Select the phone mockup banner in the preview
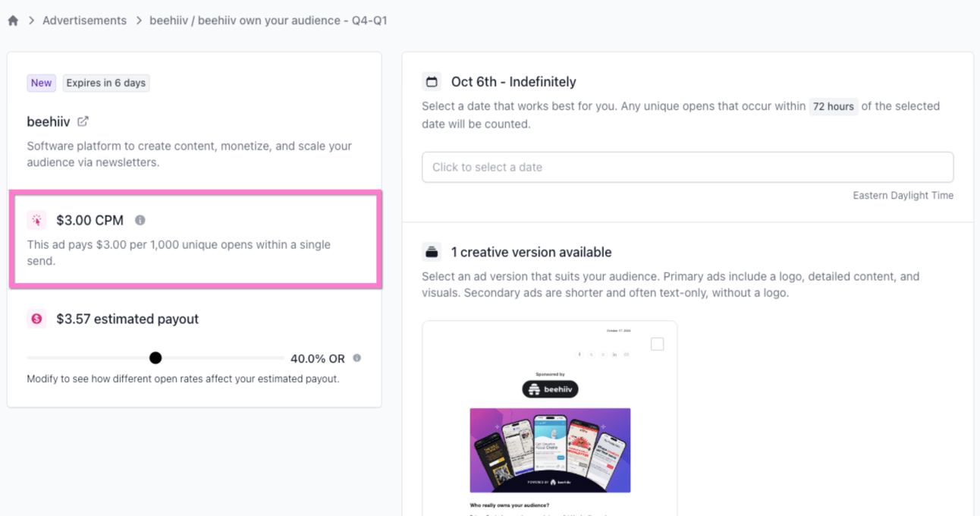 (550, 451)
